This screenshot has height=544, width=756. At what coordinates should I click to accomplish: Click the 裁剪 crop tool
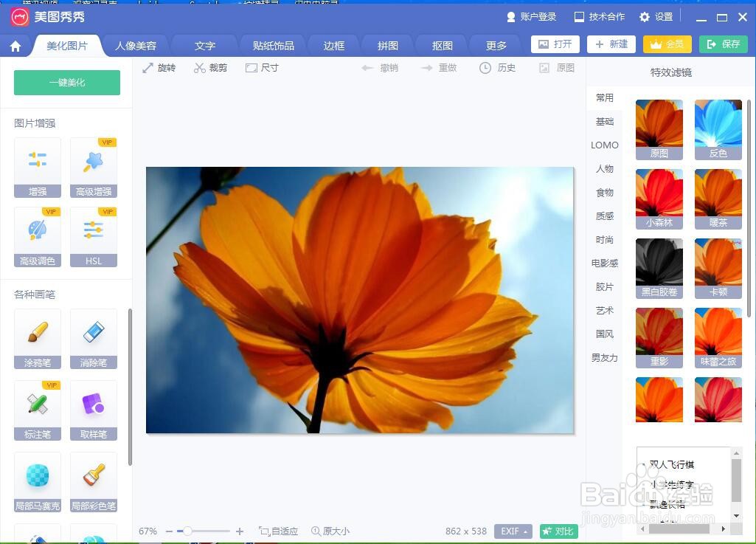(x=211, y=68)
